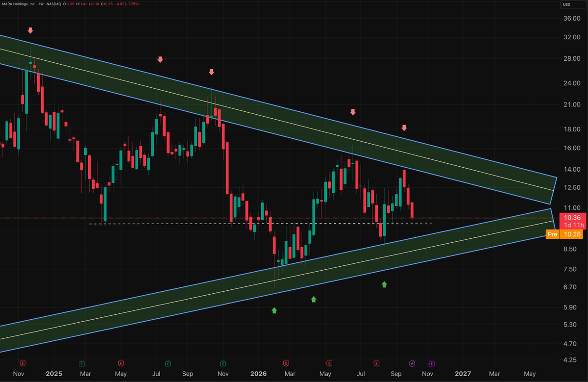588x382 pixels.
Task: Click the 16.00 price axis label
Action: [572, 148]
